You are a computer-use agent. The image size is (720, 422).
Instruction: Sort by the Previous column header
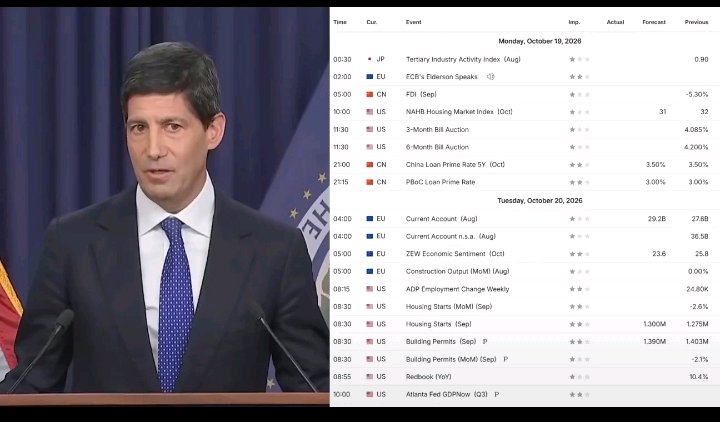click(697, 22)
